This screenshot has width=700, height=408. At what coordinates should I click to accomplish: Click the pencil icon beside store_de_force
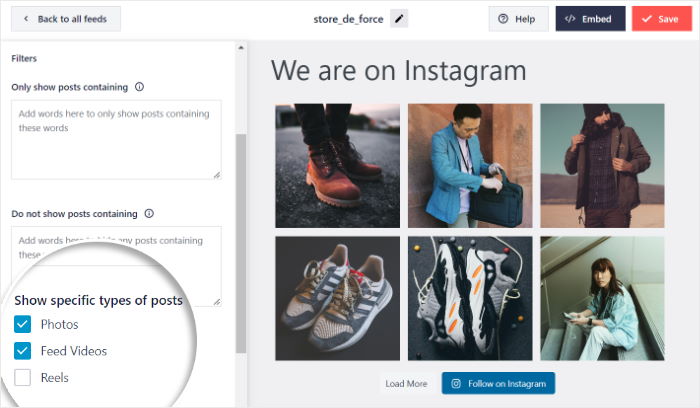click(x=400, y=18)
